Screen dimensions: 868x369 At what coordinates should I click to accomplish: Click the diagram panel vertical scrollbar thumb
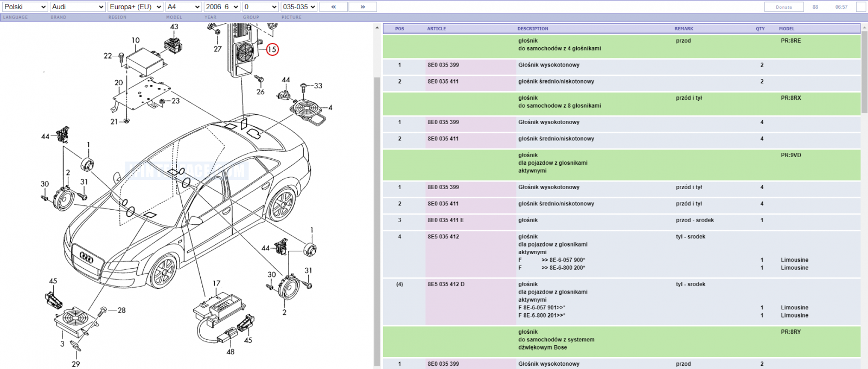click(x=377, y=221)
